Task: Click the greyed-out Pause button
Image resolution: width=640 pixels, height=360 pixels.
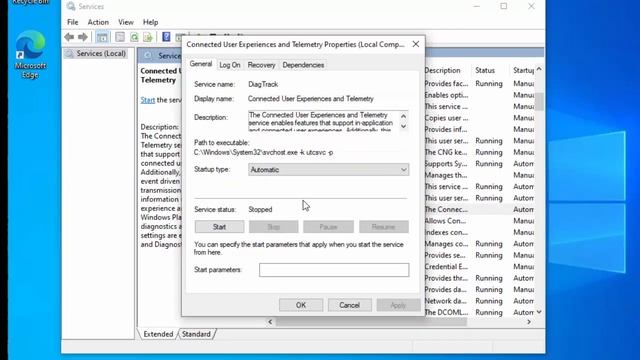Action: pos(328,227)
